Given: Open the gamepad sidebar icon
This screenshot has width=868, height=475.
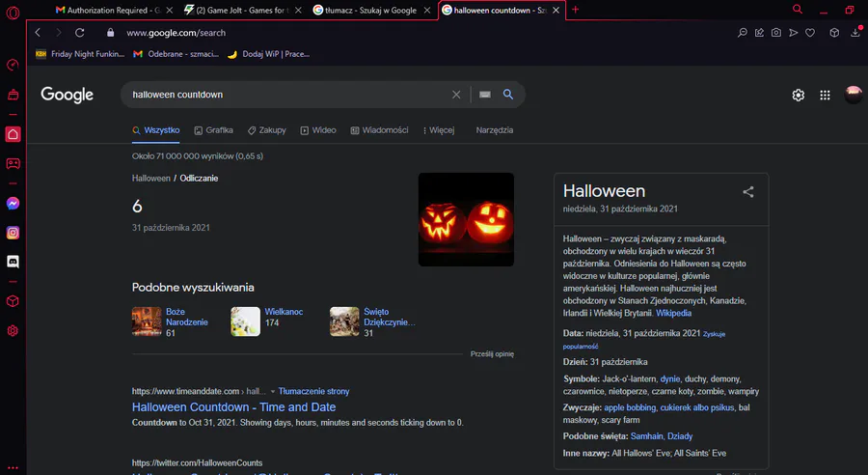Looking at the screenshot, I should (13, 163).
